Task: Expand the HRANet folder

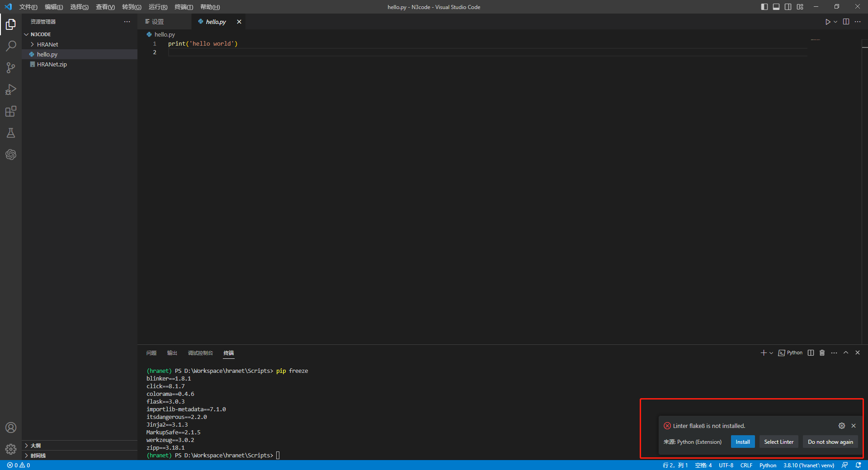Action: click(x=80, y=44)
